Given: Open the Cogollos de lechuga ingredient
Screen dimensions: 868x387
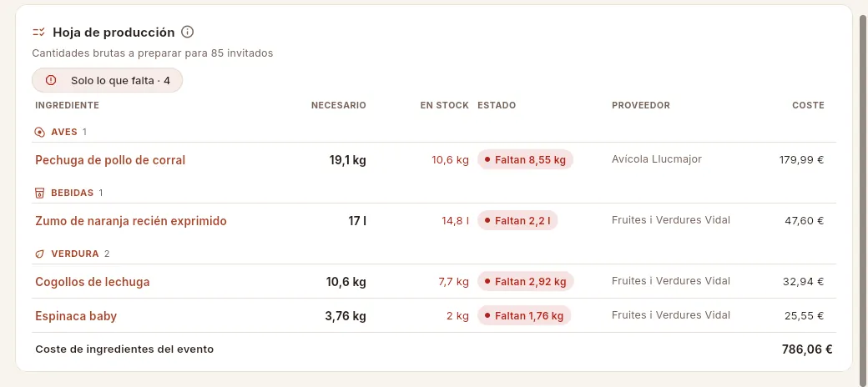Looking at the screenshot, I should [x=93, y=282].
